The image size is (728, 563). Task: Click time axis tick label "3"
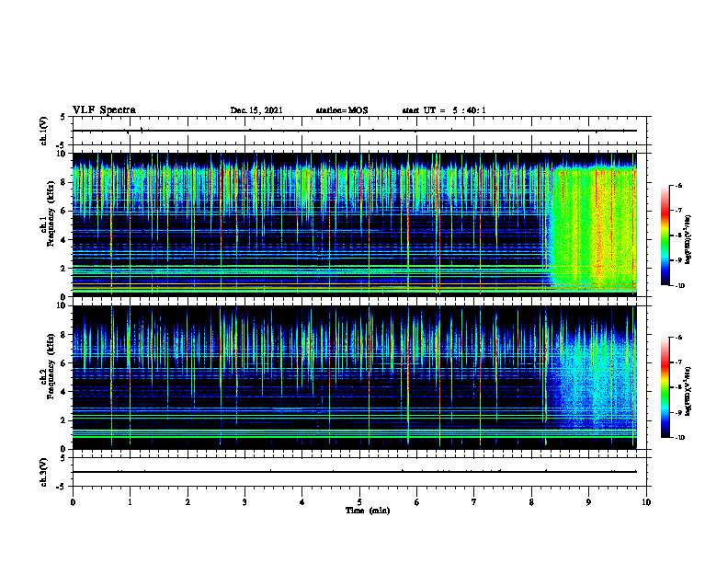(x=245, y=502)
